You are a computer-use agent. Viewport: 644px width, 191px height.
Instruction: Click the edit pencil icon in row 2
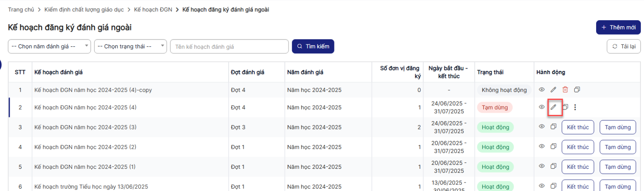coord(553,107)
